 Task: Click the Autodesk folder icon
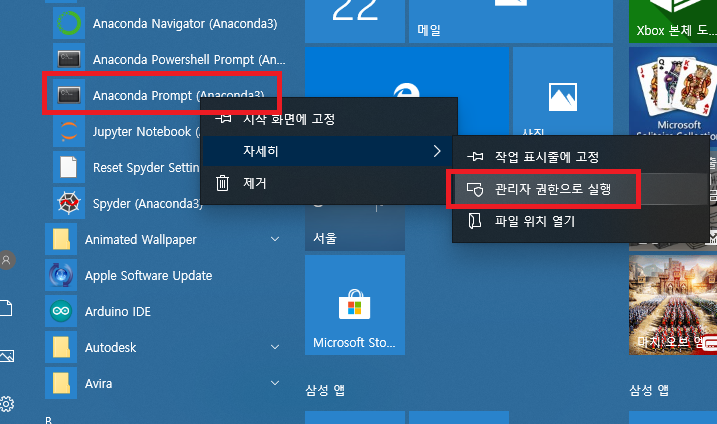[61, 347]
